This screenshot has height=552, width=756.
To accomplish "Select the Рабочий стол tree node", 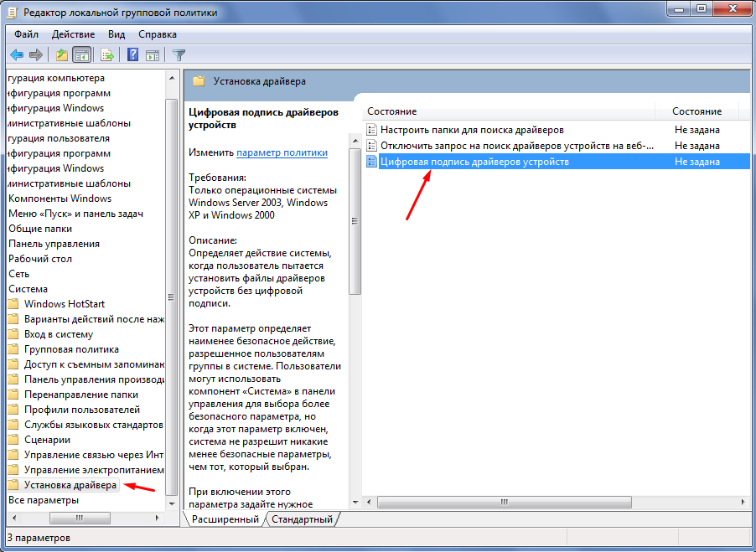I will point(40,259).
